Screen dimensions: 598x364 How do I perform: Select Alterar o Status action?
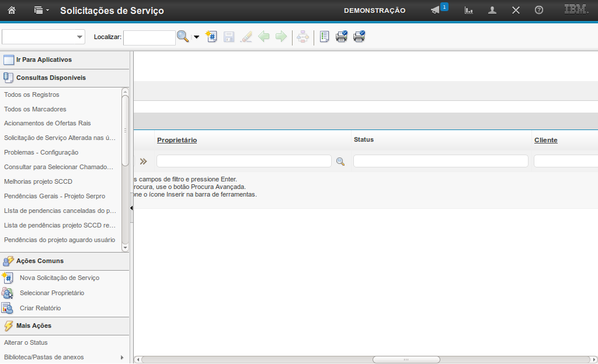pyautogui.click(x=26, y=342)
